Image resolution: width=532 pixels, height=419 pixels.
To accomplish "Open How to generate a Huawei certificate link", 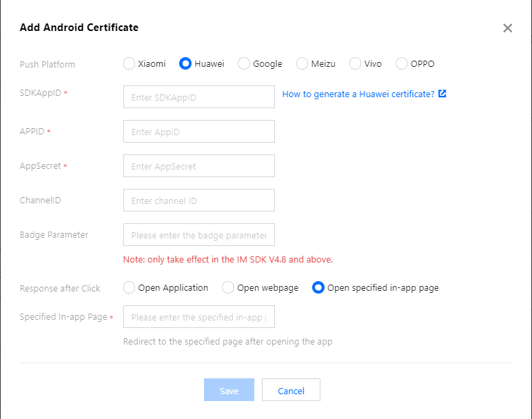I will pos(358,94).
